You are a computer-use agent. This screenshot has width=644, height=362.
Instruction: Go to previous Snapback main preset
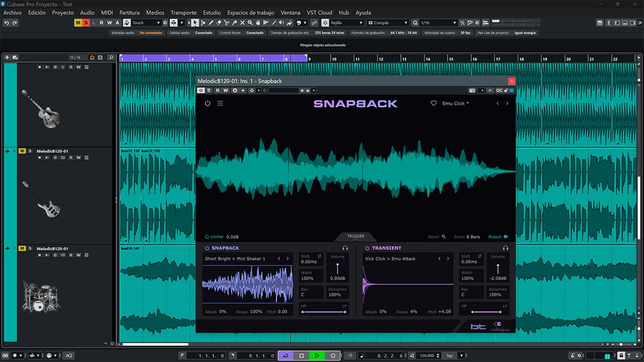[497, 103]
